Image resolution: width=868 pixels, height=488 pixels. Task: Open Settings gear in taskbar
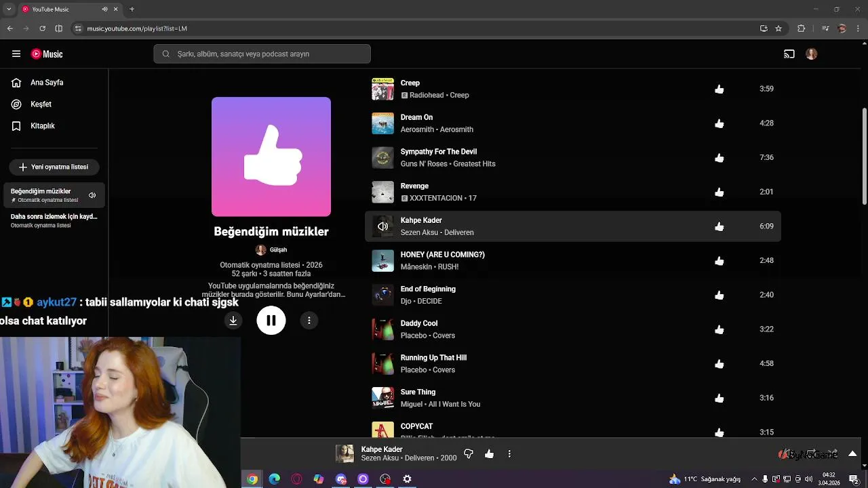click(407, 479)
